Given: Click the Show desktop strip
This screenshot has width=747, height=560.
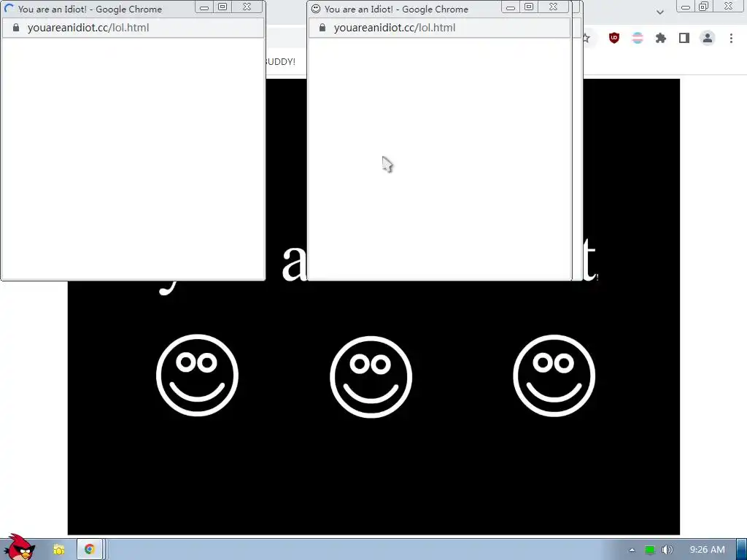Looking at the screenshot, I should pyautogui.click(x=741, y=550).
